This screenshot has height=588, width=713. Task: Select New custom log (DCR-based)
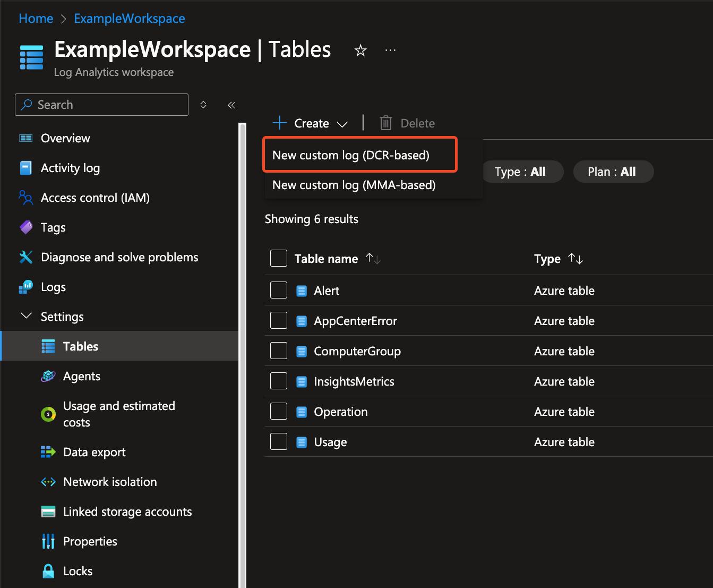(360, 155)
